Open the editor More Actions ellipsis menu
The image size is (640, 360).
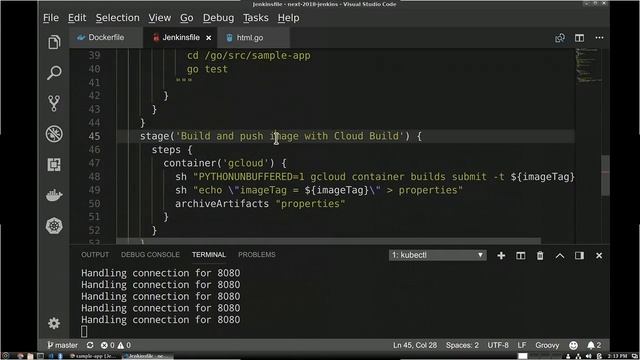(x=599, y=38)
